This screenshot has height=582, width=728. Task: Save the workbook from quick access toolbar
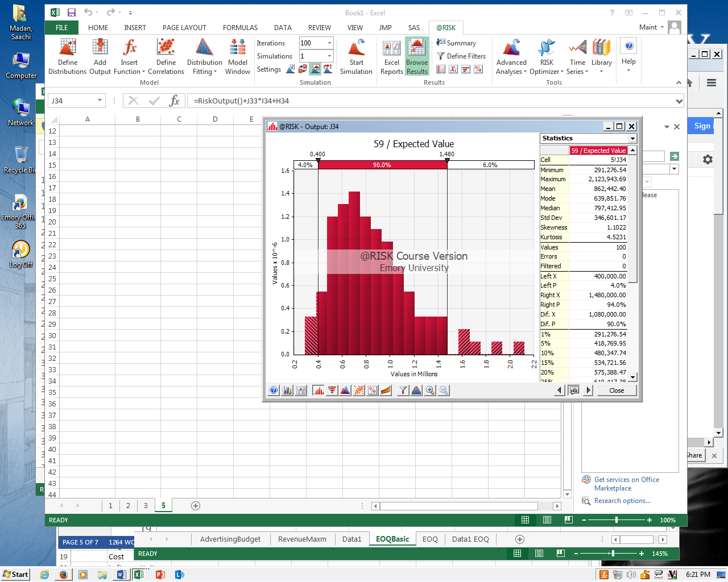(72, 13)
